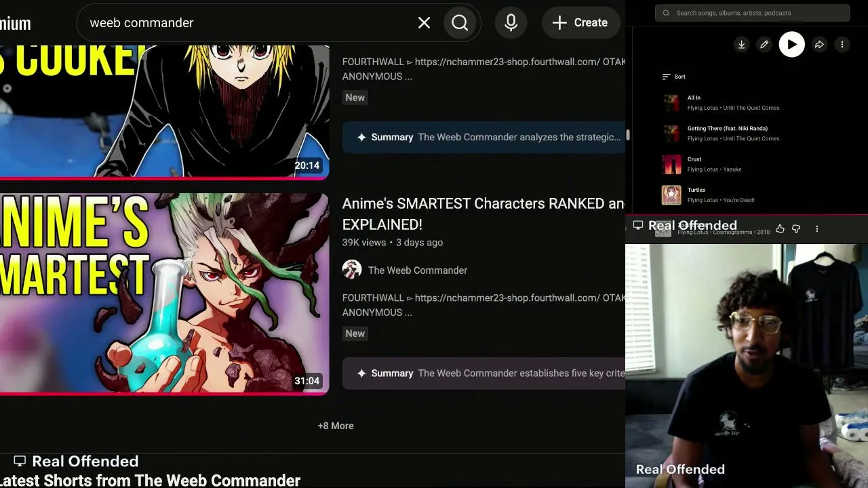868x488 pixels.
Task: Open the playlist three-dot more menu
Action: (842, 45)
